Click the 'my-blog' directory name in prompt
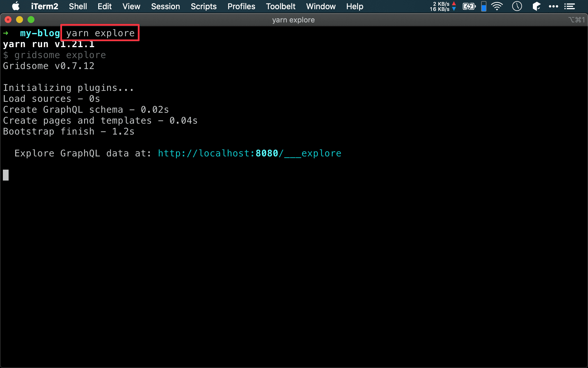The image size is (588, 368). [x=40, y=33]
